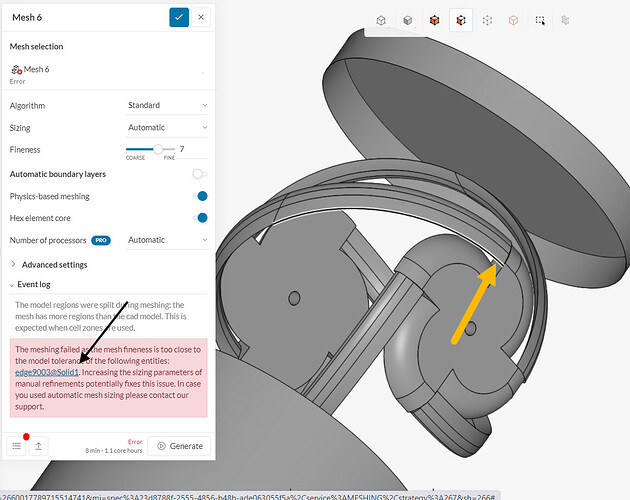Screen dimensions: 630x500
Task: Click the Generate mesh button
Action: pyautogui.click(x=179, y=446)
